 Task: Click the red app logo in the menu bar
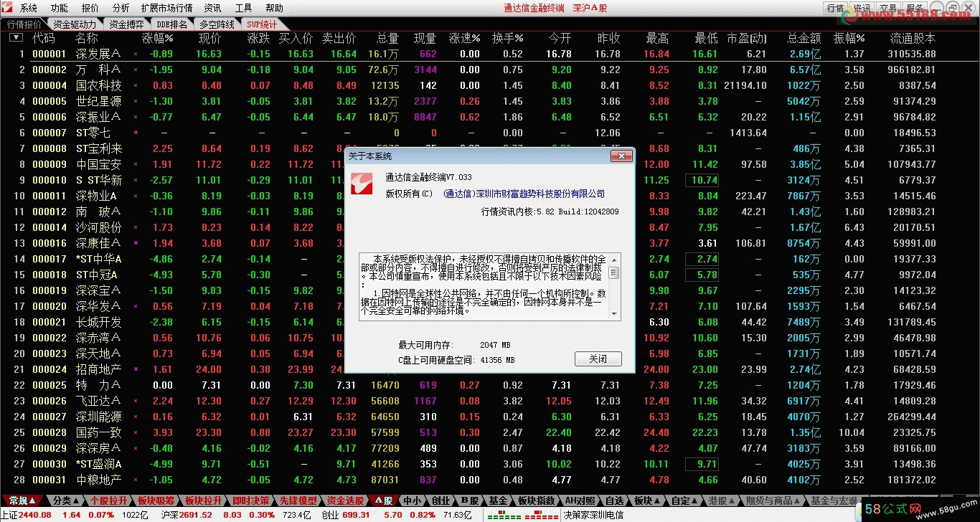click(x=9, y=8)
